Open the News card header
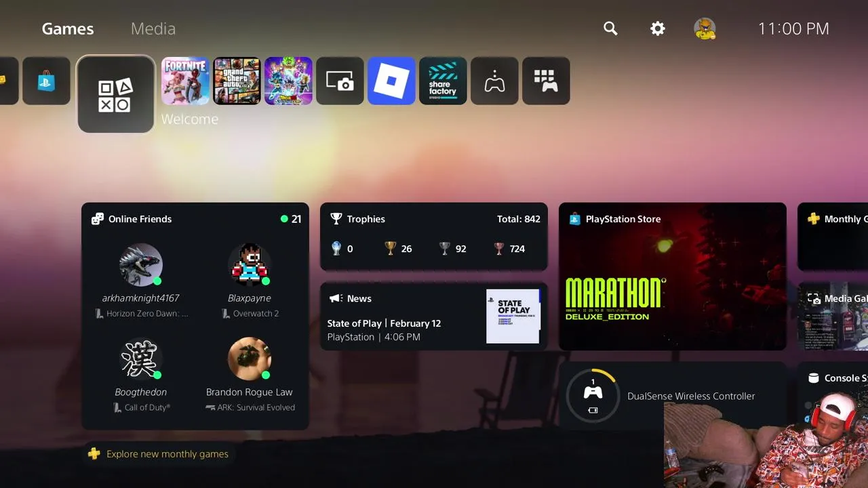Image resolution: width=868 pixels, height=488 pixels. 351,298
